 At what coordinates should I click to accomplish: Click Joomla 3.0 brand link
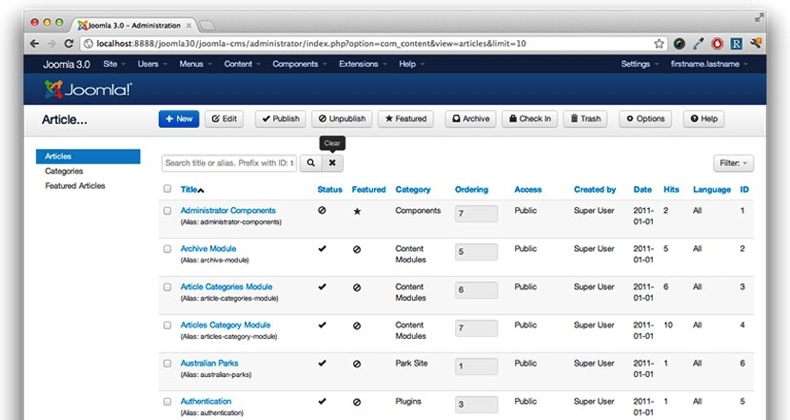click(x=67, y=64)
